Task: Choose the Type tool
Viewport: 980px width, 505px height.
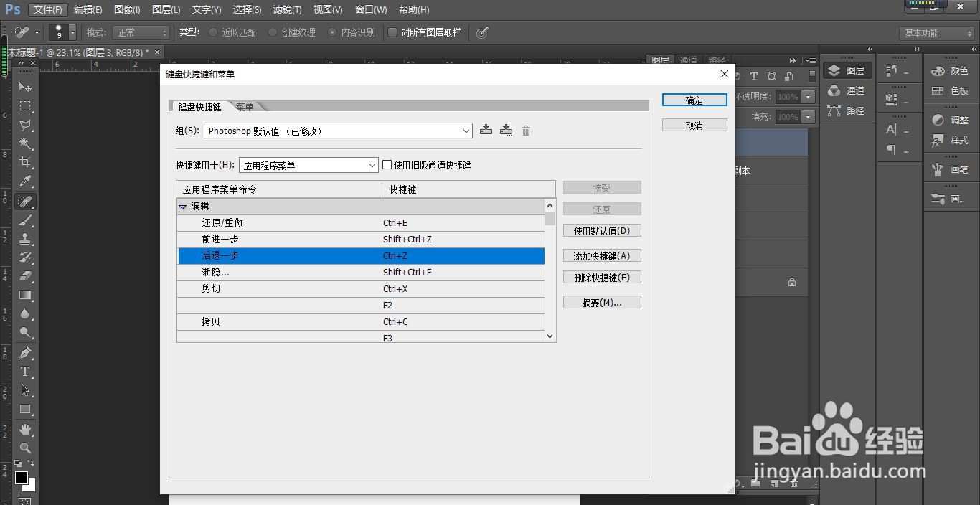Action: [x=24, y=372]
